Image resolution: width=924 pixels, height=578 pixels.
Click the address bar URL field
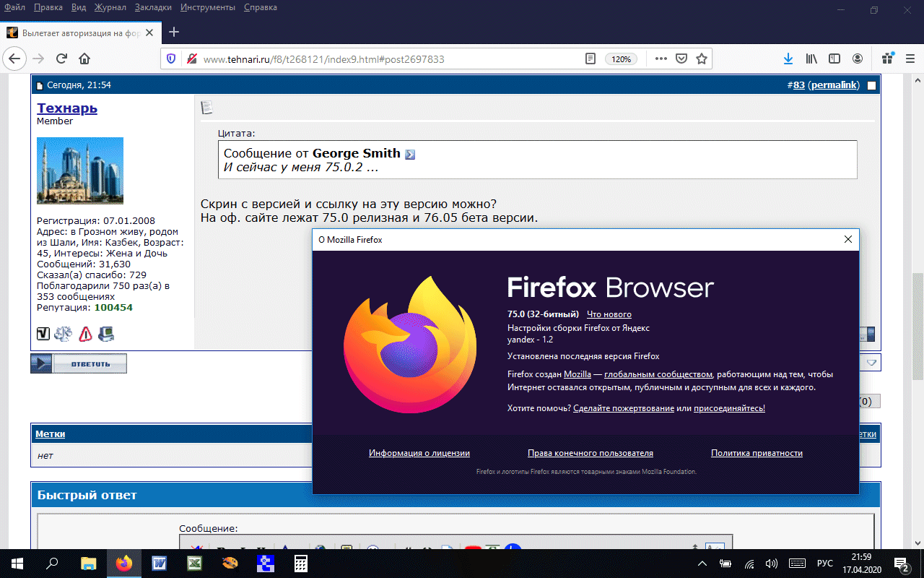click(x=390, y=59)
